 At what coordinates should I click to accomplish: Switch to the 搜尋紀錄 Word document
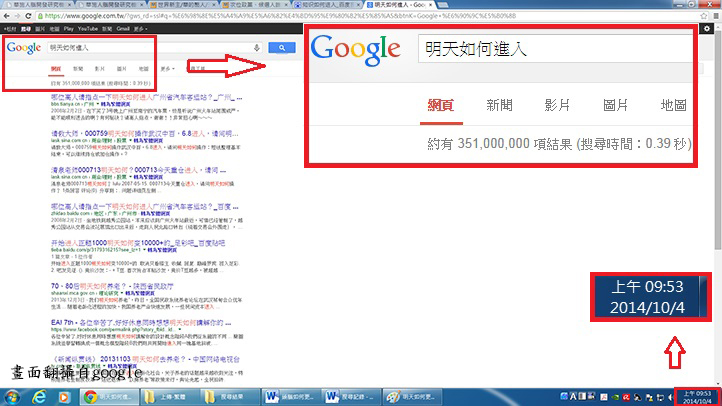pyautogui.click(x=351, y=397)
